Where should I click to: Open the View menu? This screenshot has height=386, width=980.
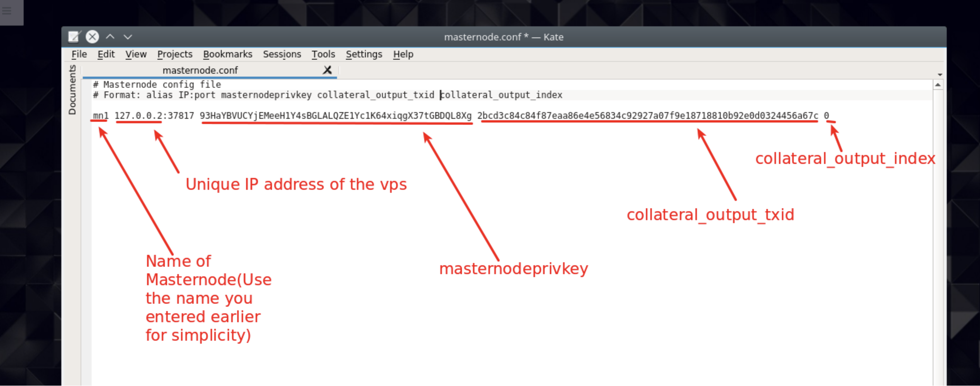(x=136, y=54)
